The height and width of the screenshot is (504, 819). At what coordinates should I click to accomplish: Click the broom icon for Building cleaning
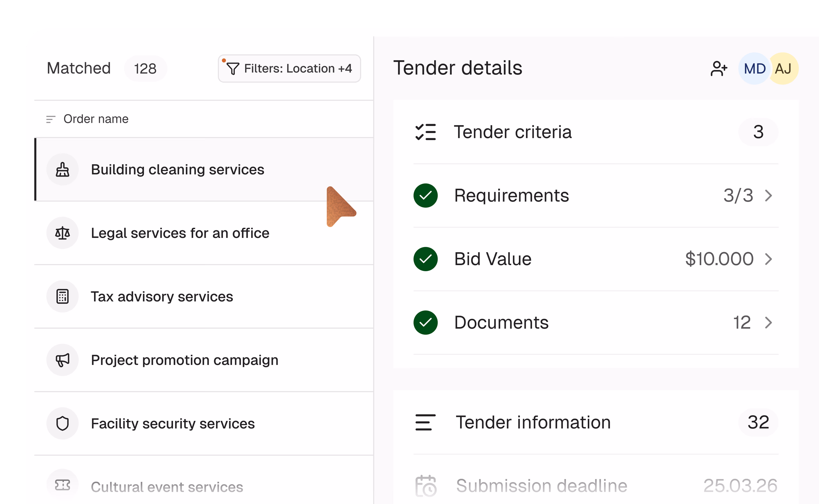click(62, 169)
